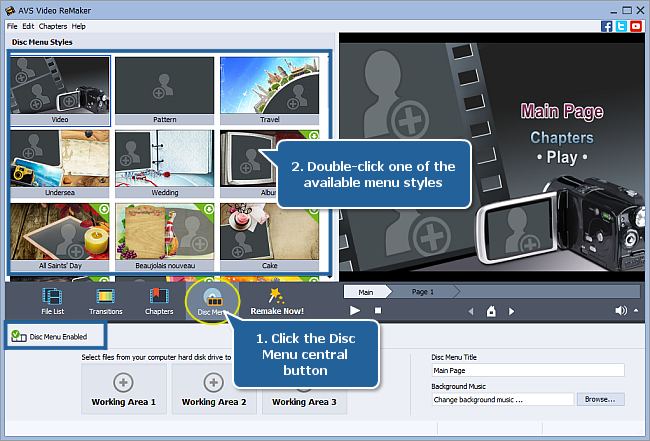Add image to camcorder screen placeholder
650x441 pixels.
(x=521, y=228)
